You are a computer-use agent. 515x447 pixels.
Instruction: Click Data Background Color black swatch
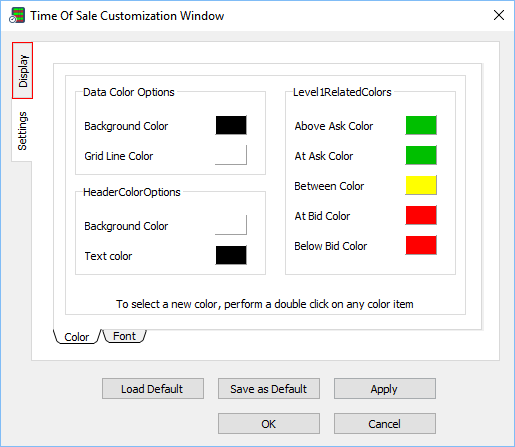(x=231, y=125)
